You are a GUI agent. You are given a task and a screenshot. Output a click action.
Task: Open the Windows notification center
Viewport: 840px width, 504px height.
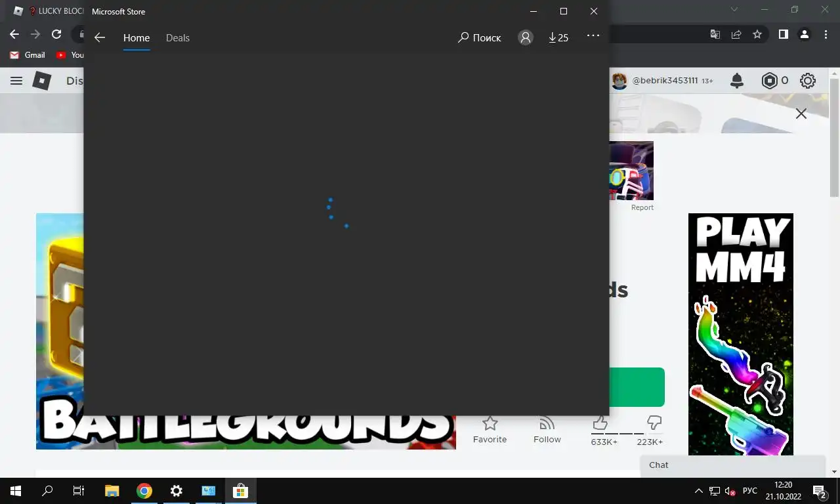click(x=820, y=491)
